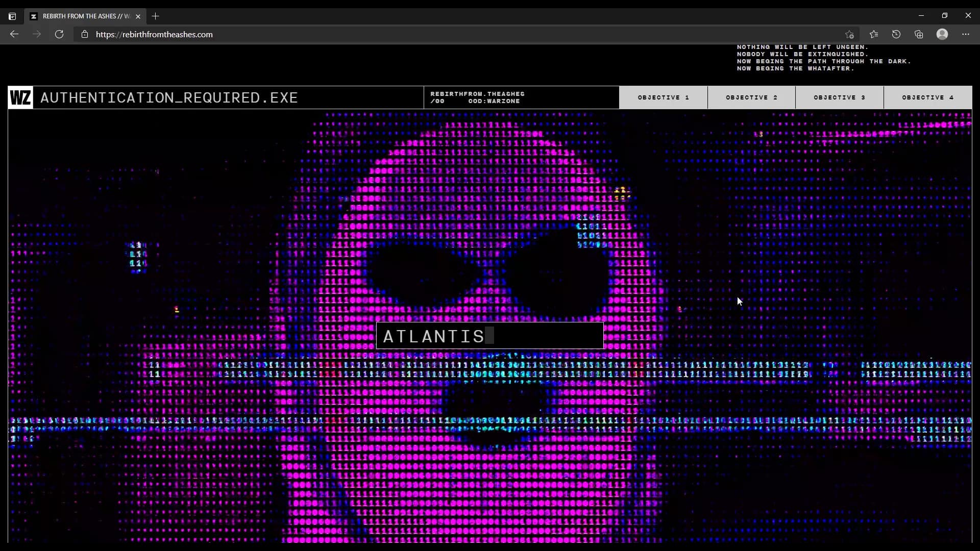This screenshot has width=980, height=551.
Task: Open the Objective 1 tab
Action: point(663,97)
